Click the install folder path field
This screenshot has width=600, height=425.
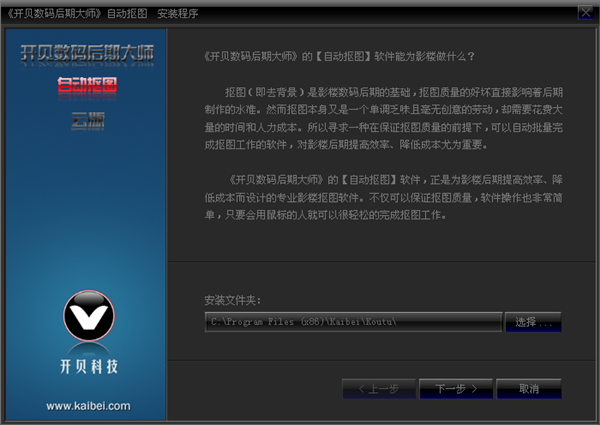354,322
